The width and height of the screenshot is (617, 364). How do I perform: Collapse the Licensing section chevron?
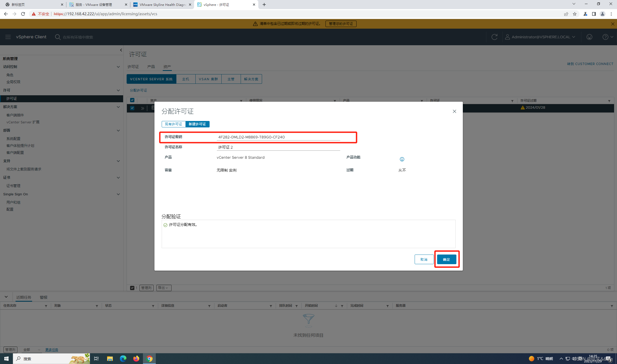pos(118,90)
